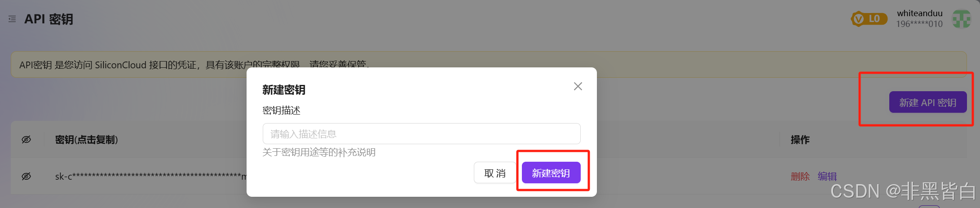Screen dimensions: 980x208
Task: Toggle visibility eye icon in table header
Action: pos(26,140)
